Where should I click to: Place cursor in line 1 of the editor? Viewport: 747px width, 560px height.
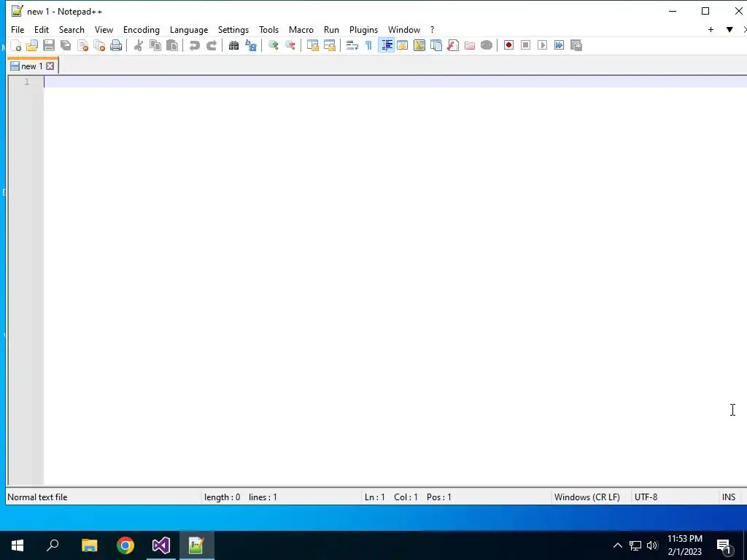(x=395, y=82)
